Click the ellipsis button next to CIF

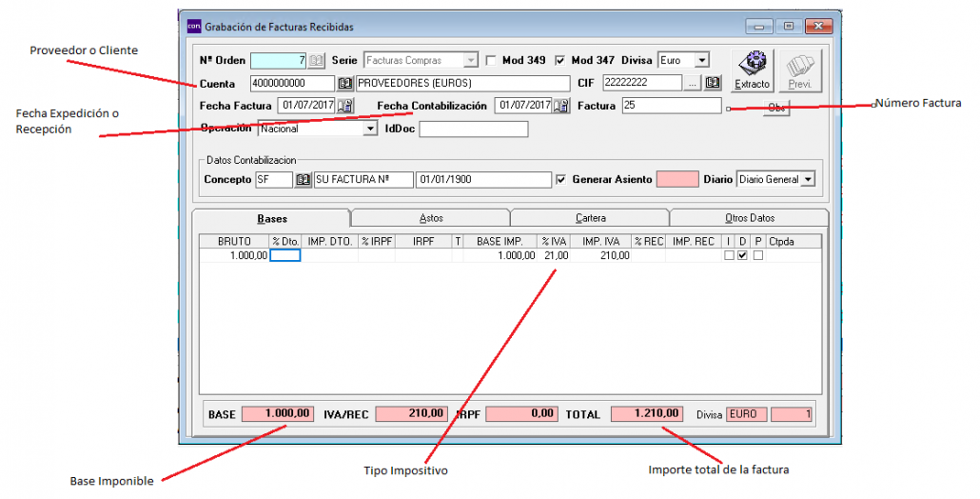click(692, 83)
